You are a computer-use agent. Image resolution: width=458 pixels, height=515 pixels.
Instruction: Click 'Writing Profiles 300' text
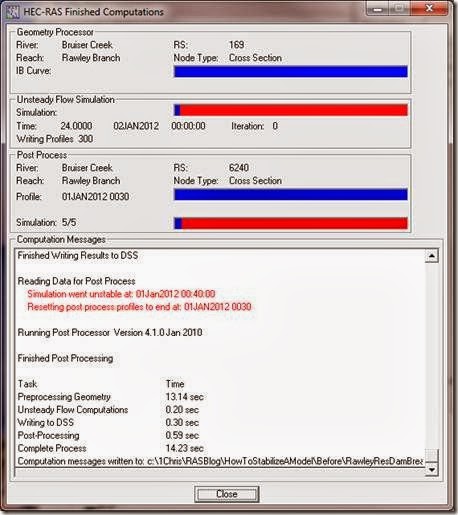coord(55,139)
